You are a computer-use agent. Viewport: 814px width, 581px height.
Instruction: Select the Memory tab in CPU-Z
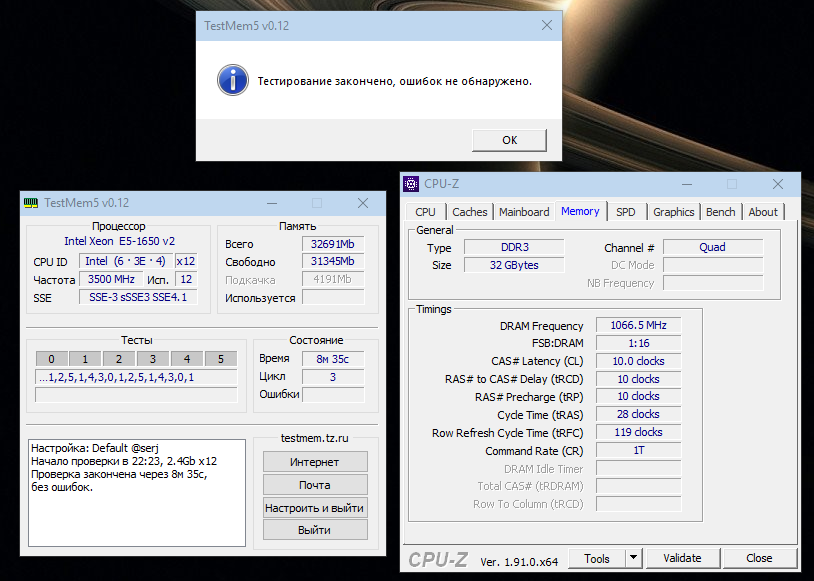click(x=580, y=211)
